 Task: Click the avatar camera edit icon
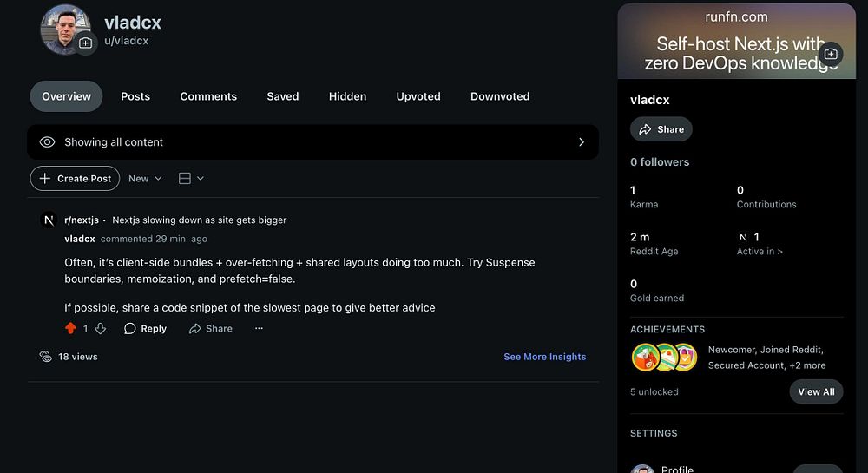pyautogui.click(x=85, y=43)
